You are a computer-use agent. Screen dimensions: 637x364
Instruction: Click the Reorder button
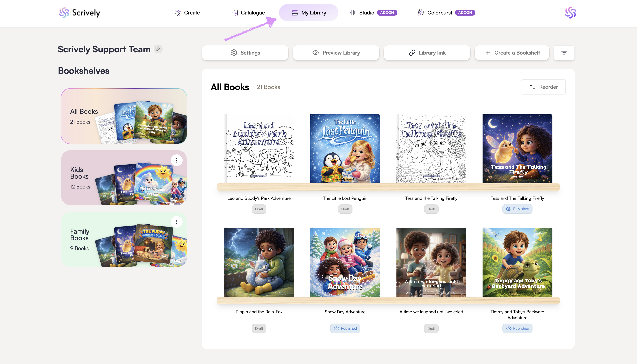point(543,87)
